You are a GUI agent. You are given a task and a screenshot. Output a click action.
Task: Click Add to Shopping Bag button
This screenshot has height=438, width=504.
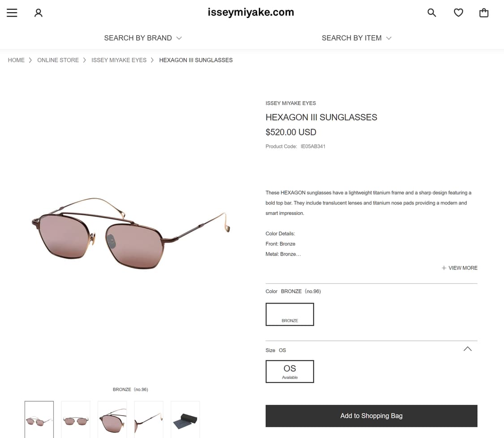[x=371, y=416]
